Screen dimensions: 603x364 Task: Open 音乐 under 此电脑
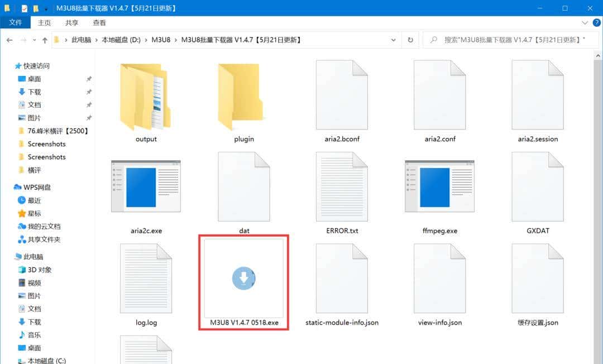pos(34,335)
